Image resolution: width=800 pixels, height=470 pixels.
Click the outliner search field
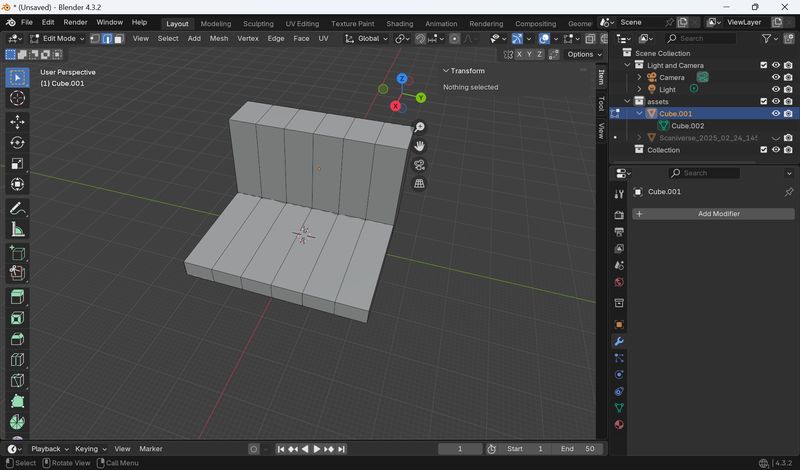pos(701,39)
